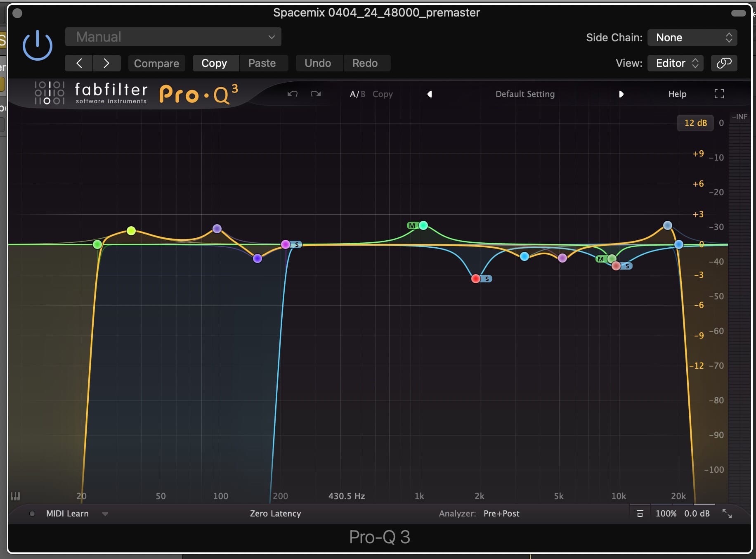This screenshot has width=756, height=559.
Task: Click the S badge near 10k
Action: pos(627,266)
